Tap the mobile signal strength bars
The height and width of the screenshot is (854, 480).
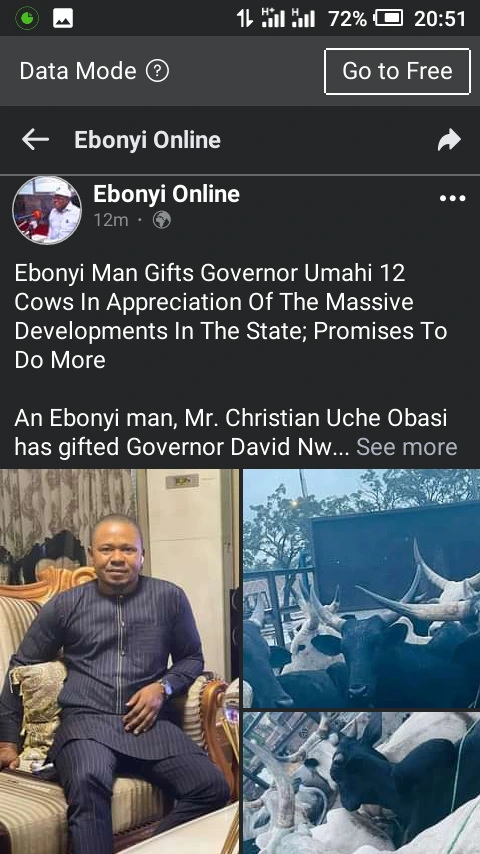[x=288, y=19]
